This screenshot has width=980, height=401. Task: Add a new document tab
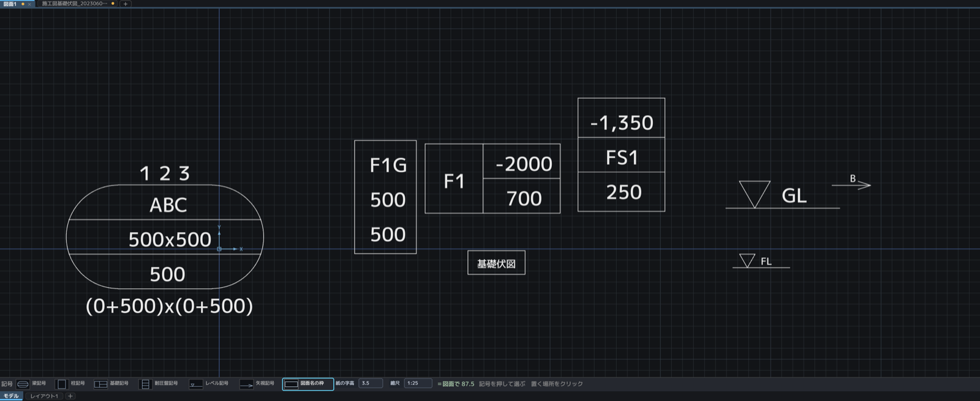coord(126,4)
